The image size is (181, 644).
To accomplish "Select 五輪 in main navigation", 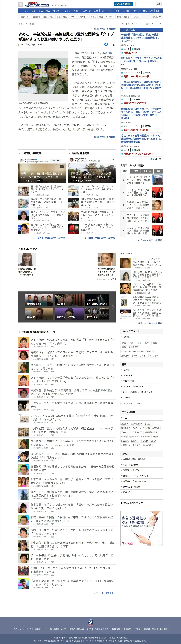I will [x=96, y=11].
